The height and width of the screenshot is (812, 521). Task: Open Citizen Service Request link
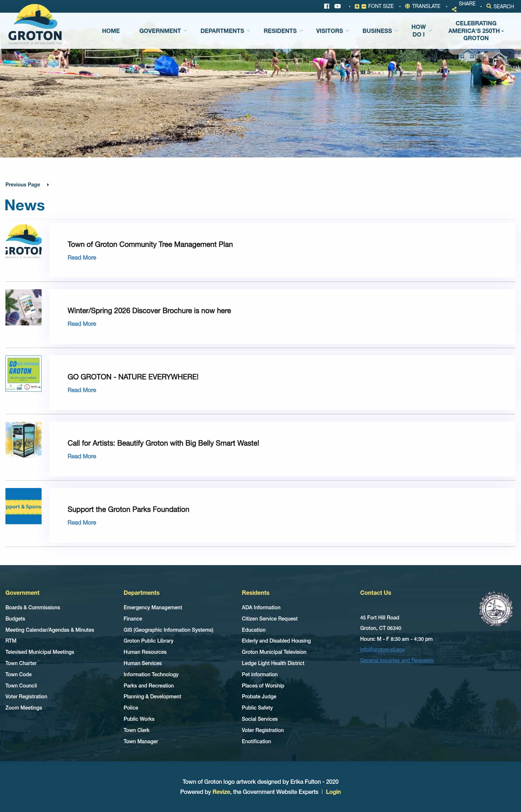point(270,619)
